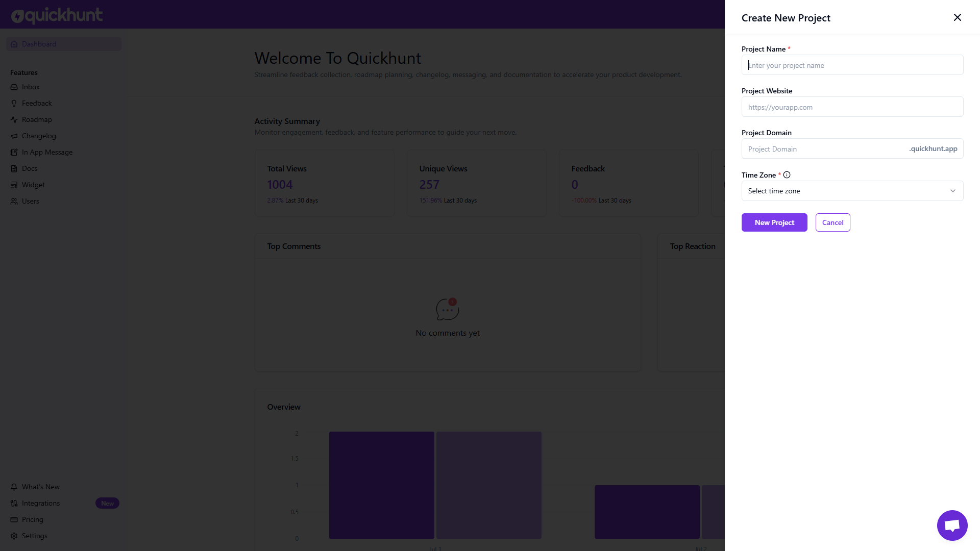This screenshot has height=551, width=980.
Task: Click the Total Views value 1004
Action: (280, 185)
